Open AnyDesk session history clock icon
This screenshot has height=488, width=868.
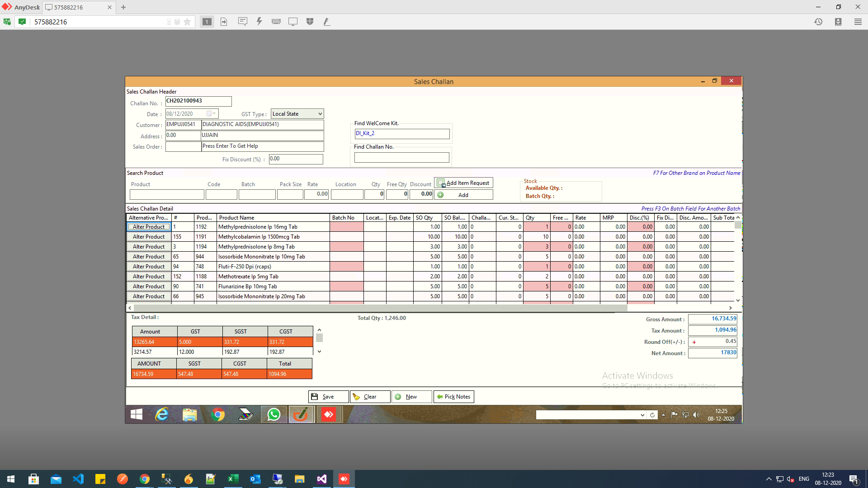tap(818, 22)
